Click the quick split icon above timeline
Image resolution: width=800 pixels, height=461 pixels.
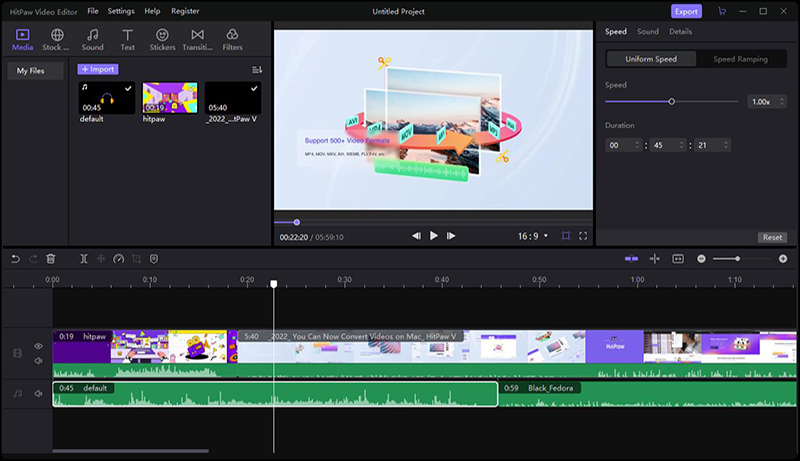tap(655, 259)
